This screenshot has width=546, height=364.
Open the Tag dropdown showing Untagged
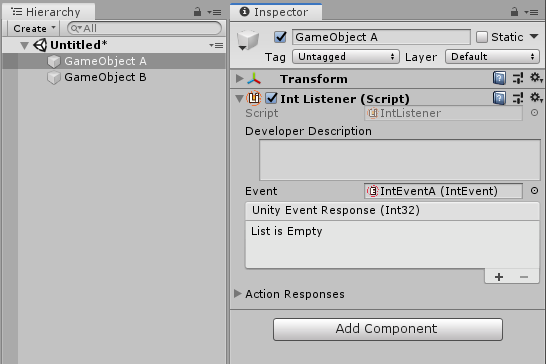pos(345,56)
